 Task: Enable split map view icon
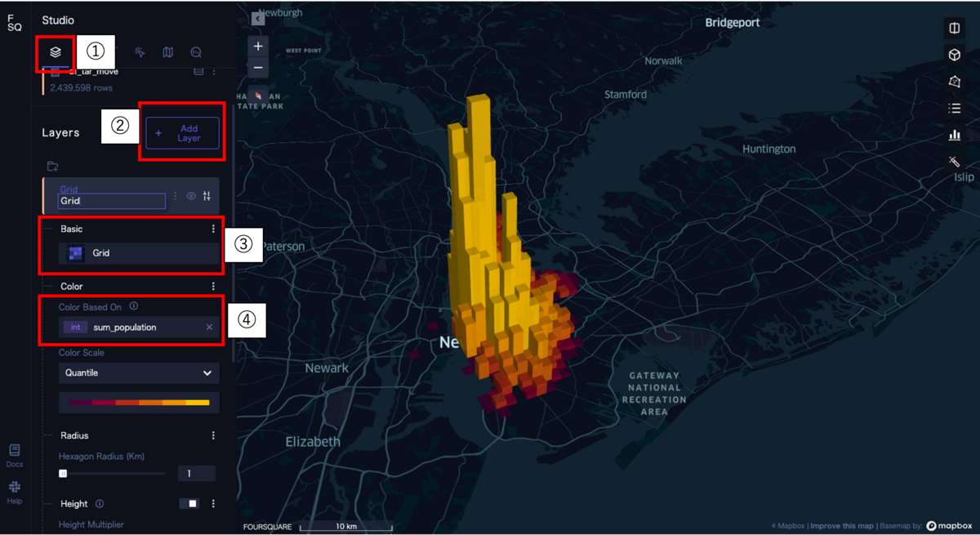(x=954, y=28)
